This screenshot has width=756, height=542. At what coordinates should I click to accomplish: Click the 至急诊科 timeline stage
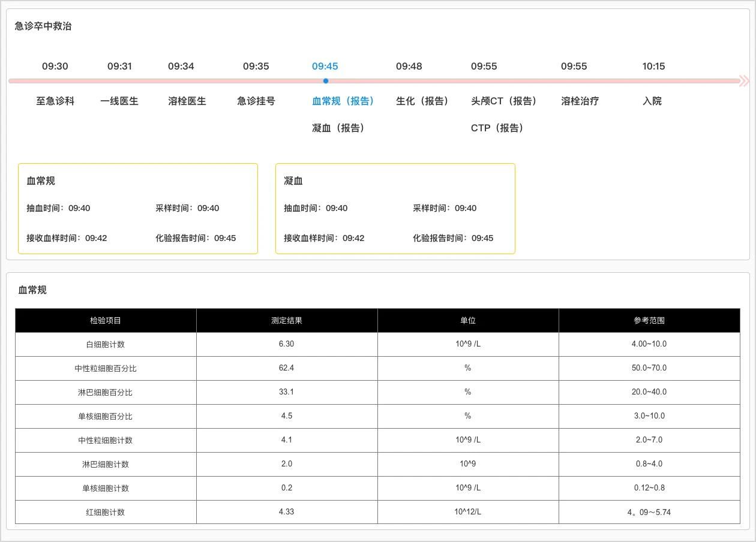54,101
